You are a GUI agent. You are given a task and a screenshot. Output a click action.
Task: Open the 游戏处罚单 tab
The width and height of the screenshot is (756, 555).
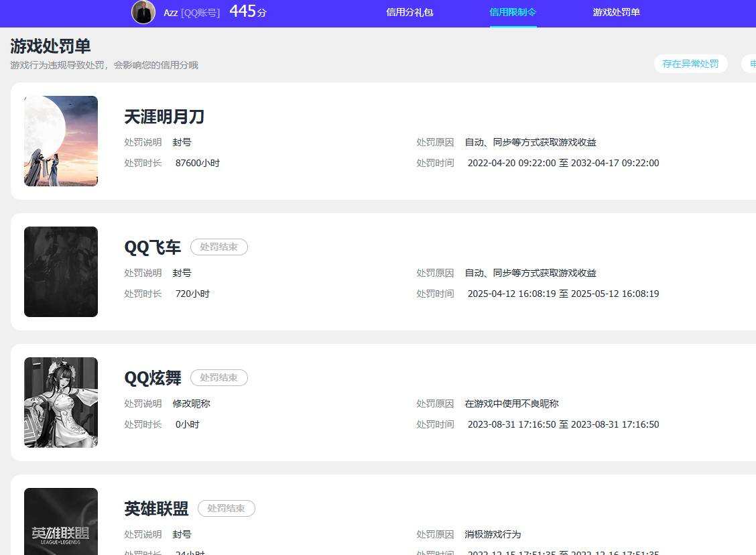pyautogui.click(x=616, y=12)
